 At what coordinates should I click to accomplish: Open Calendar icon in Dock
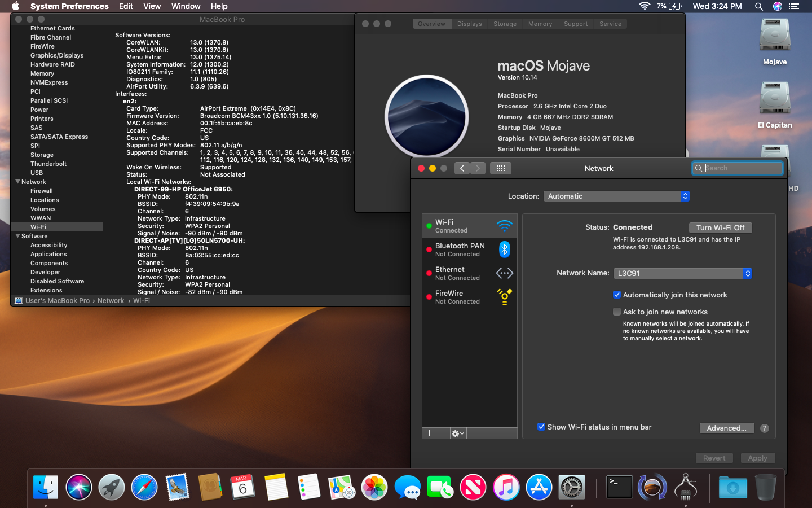coord(242,487)
